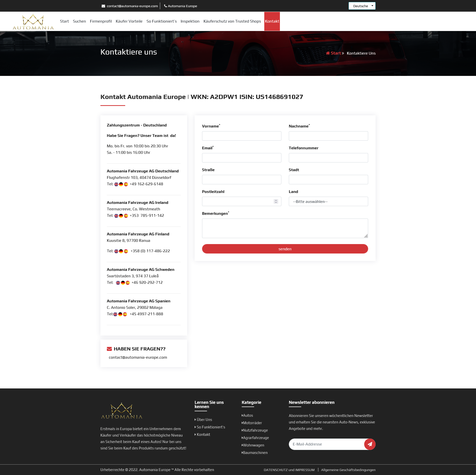
Task: Open Datenschutz und Impressum link
Action: 289,470
